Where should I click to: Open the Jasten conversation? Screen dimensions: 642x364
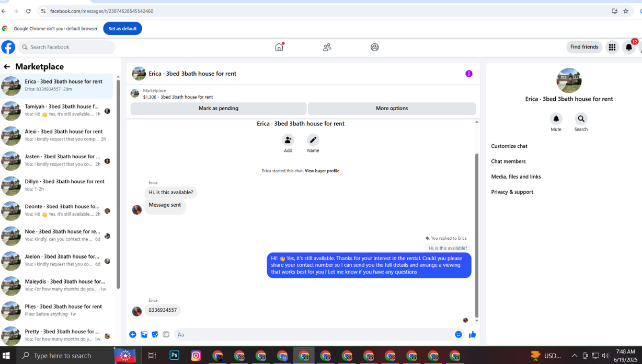coord(56,161)
